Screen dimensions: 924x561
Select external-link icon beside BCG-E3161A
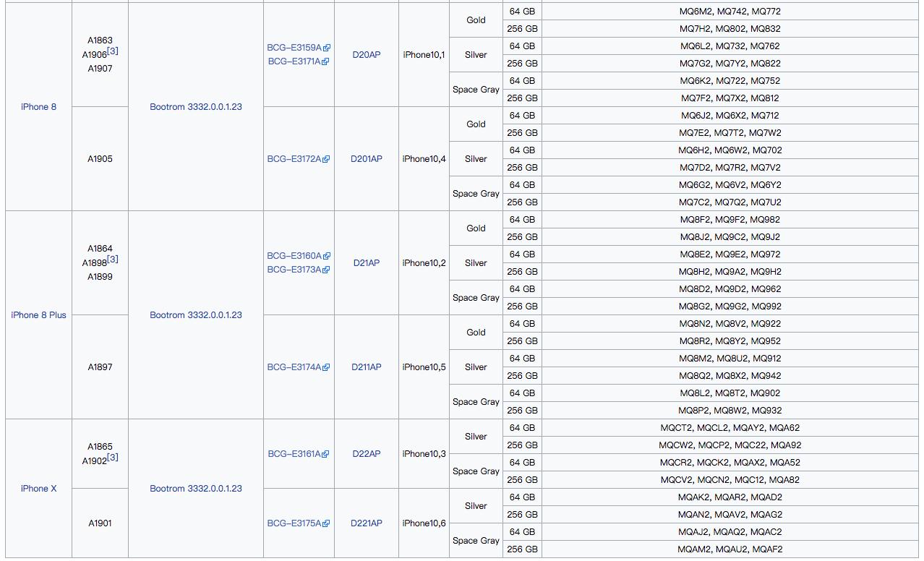[x=326, y=455]
